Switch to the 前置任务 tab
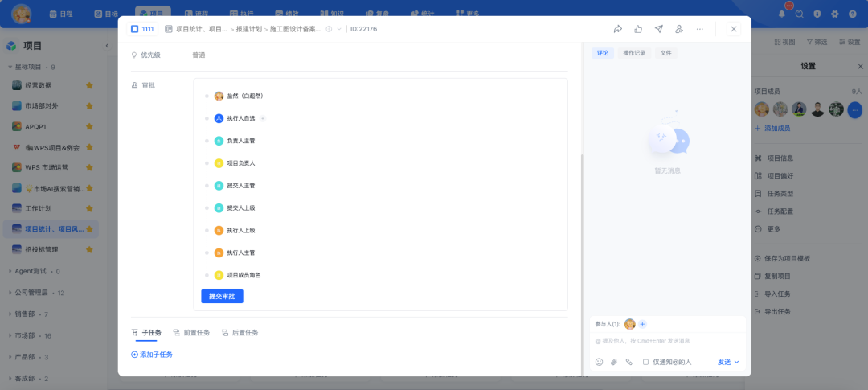 tap(191, 332)
